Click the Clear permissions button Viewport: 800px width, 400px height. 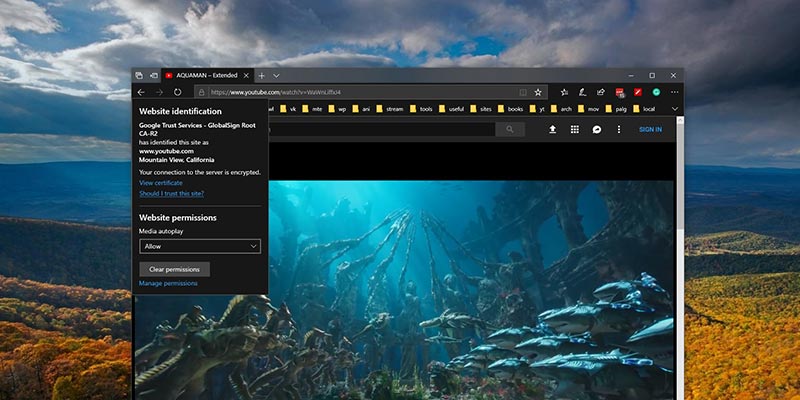174,269
